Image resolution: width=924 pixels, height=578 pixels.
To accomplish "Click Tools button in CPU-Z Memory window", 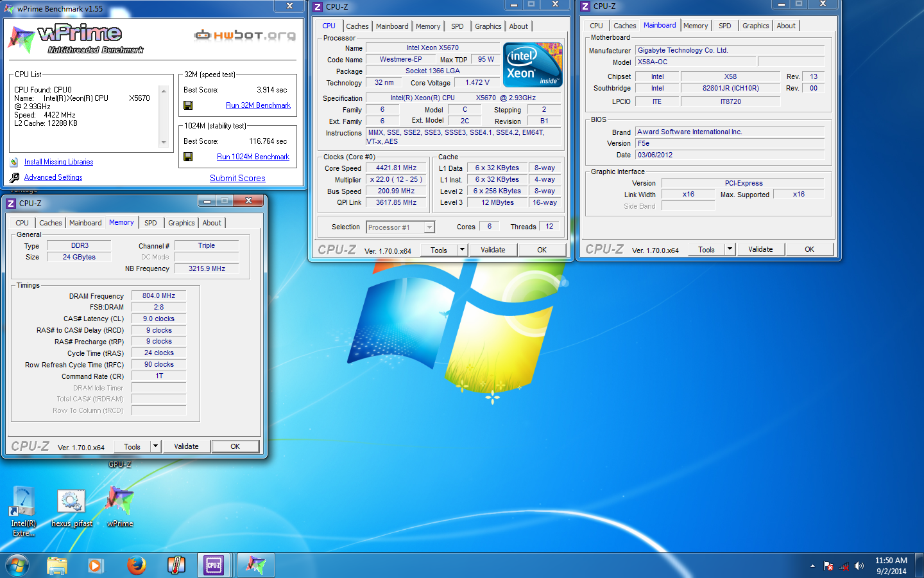I will pyautogui.click(x=132, y=446).
